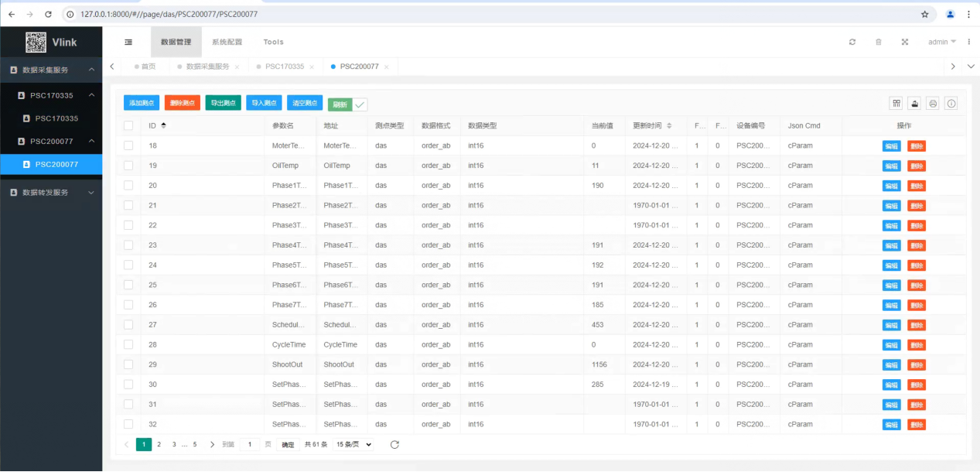Tick the checkbox for row ID 19
This screenshot has height=472, width=980.
pyautogui.click(x=128, y=166)
